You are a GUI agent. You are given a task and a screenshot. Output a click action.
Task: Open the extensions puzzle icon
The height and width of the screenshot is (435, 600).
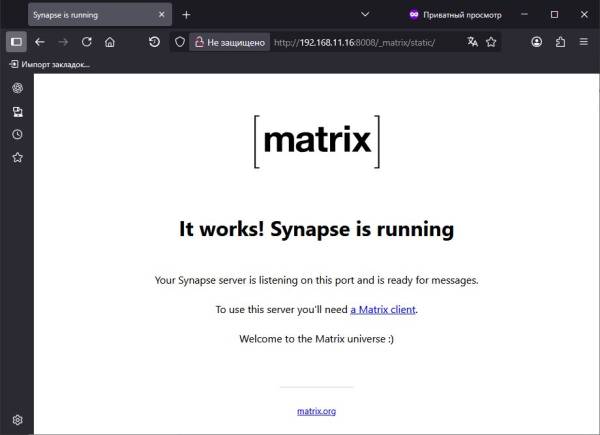pos(560,42)
